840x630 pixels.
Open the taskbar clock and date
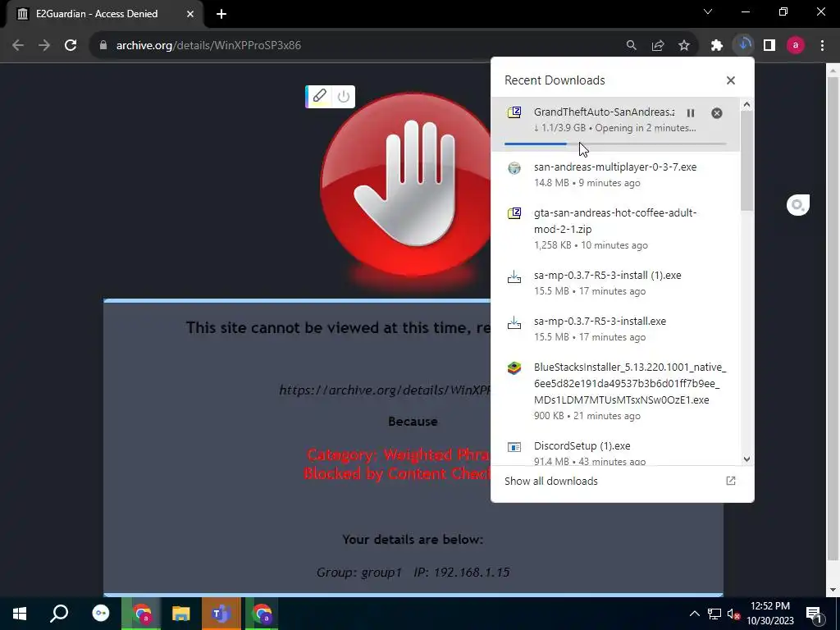(x=770, y=614)
